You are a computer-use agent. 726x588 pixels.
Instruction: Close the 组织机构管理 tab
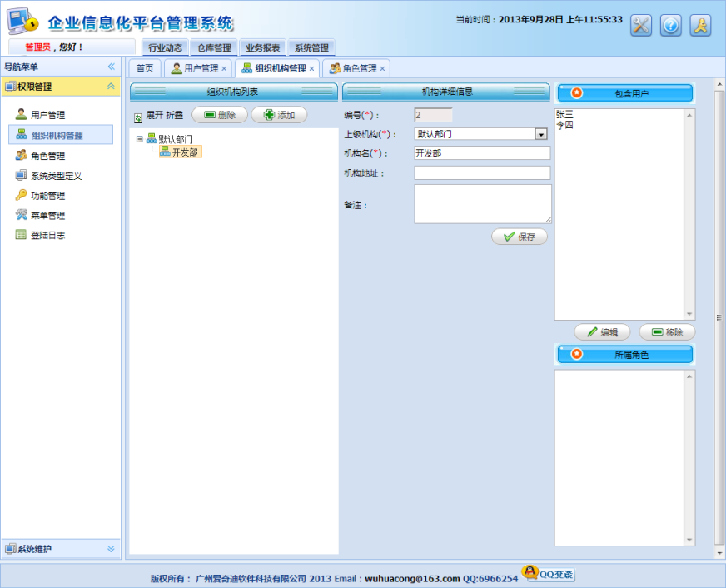(x=311, y=68)
